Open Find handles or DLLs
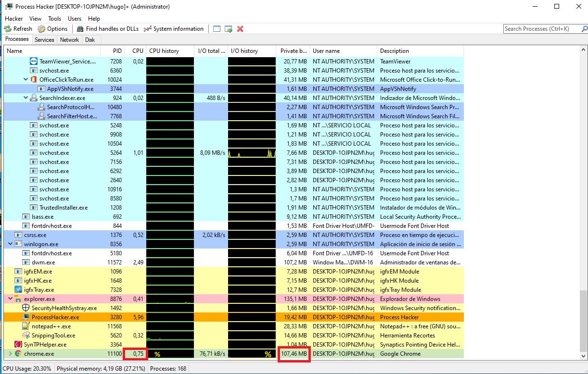This screenshot has width=588, height=374. point(108,29)
